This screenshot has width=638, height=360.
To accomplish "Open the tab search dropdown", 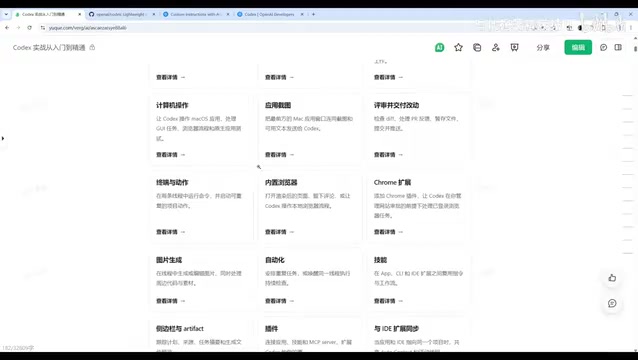I will click(x=6, y=14).
